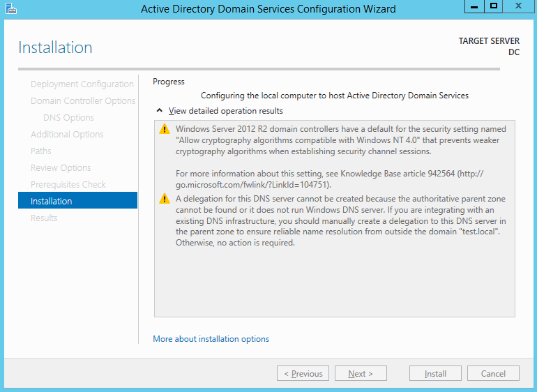Image resolution: width=537 pixels, height=392 pixels.
Task: Open More about installation options link
Action: (x=211, y=338)
